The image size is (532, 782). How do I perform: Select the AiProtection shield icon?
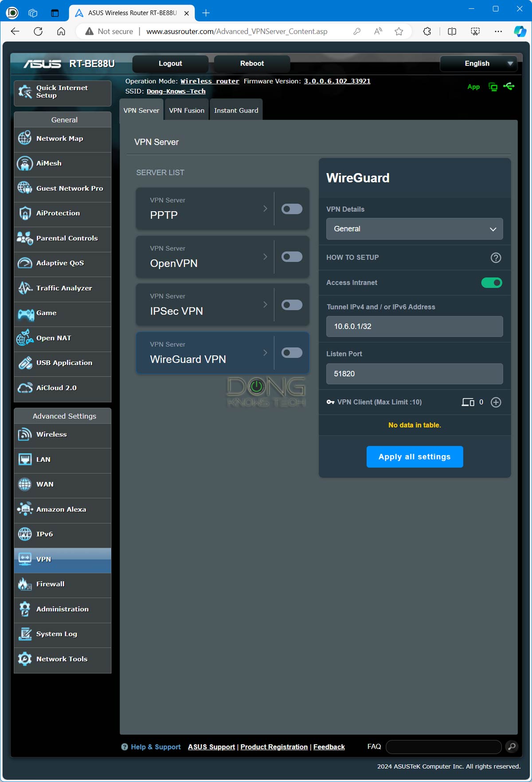tap(25, 213)
